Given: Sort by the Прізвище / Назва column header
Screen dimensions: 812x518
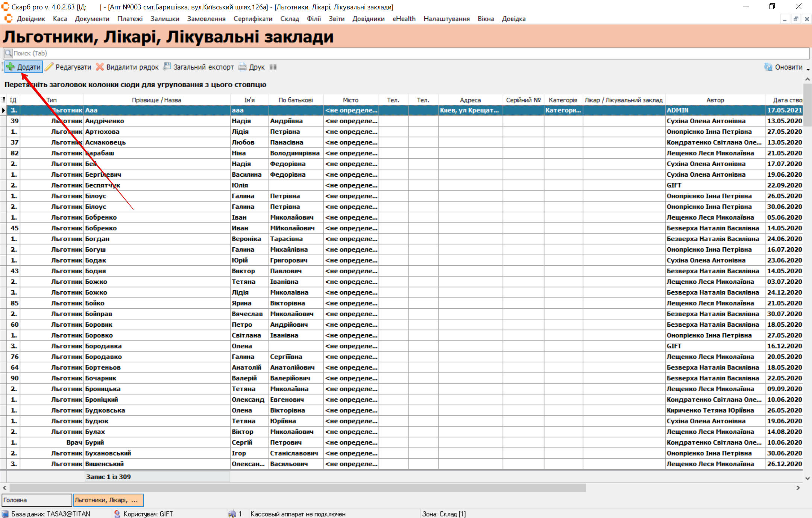Looking at the screenshot, I should pos(156,100).
